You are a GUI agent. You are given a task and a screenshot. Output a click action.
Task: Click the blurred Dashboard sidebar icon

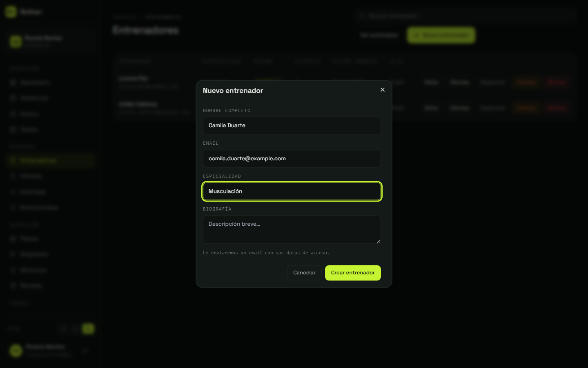[13, 83]
